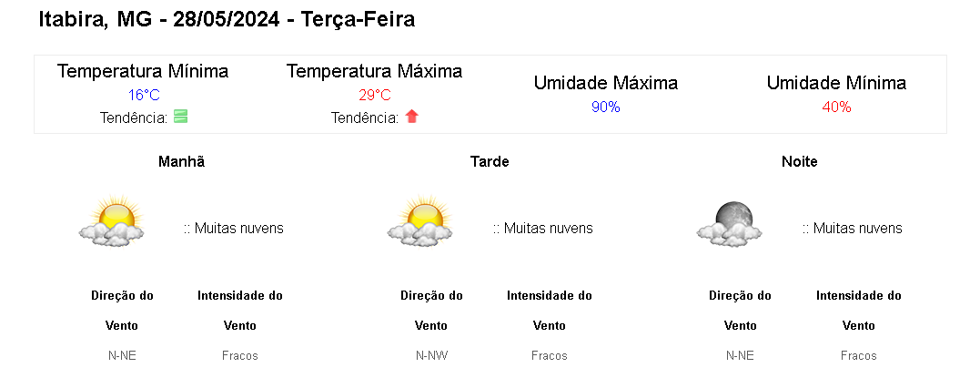
Task: Click the 29°C maximum temperature value
Action: (x=374, y=95)
